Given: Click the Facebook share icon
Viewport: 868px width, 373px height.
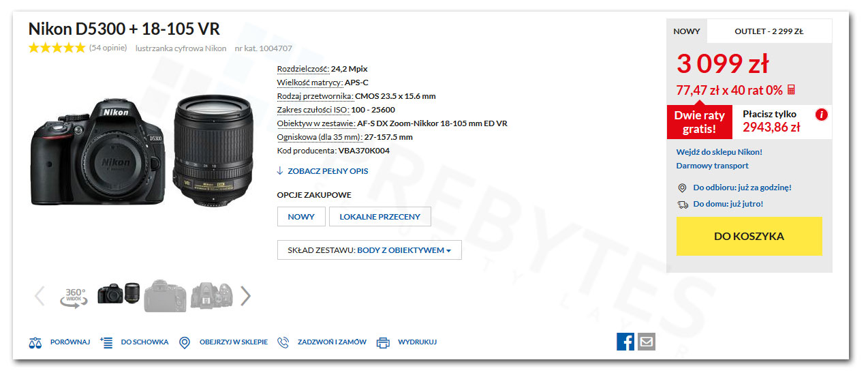Looking at the screenshot, I should click(625, 342).
